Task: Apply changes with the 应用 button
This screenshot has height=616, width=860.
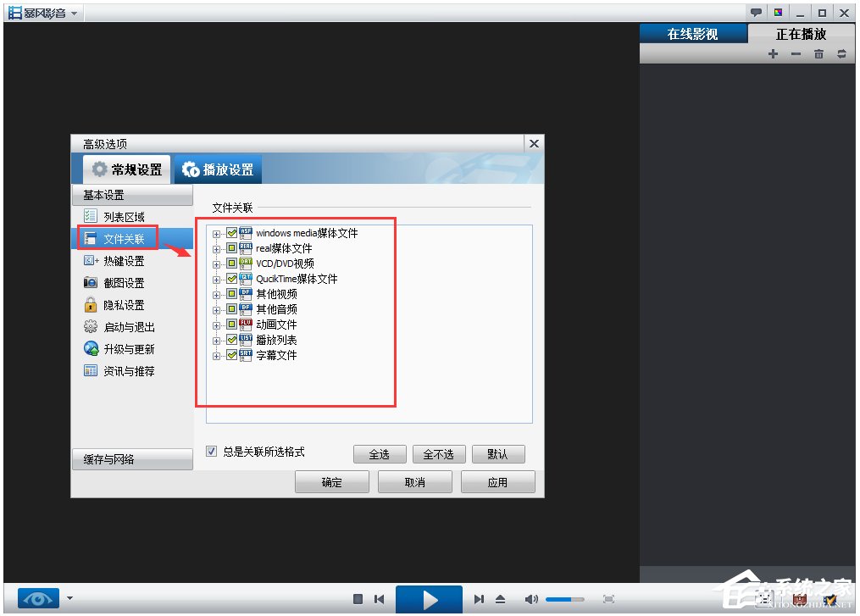Action: coord(497,482)
